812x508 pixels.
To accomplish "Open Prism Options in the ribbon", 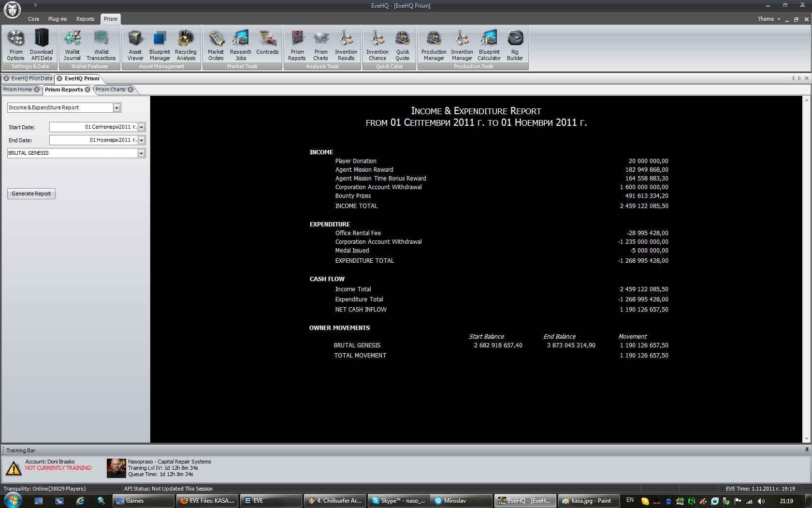I will [16, 45].
